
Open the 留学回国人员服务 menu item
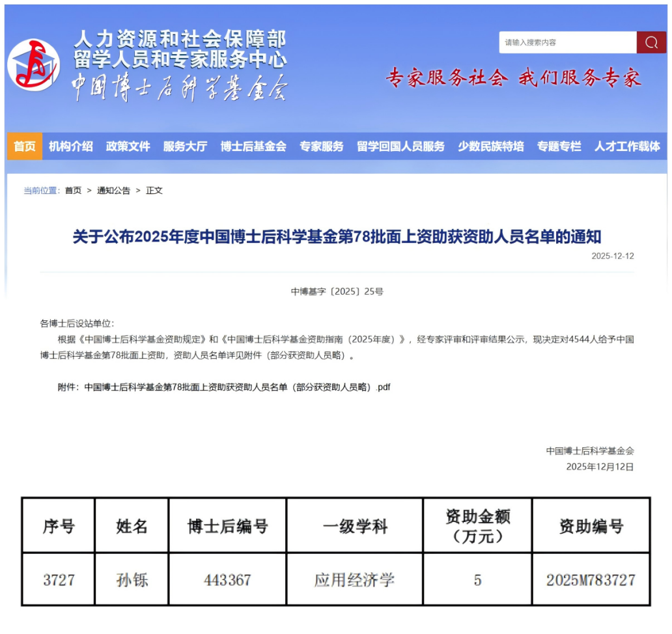(400, 146)
